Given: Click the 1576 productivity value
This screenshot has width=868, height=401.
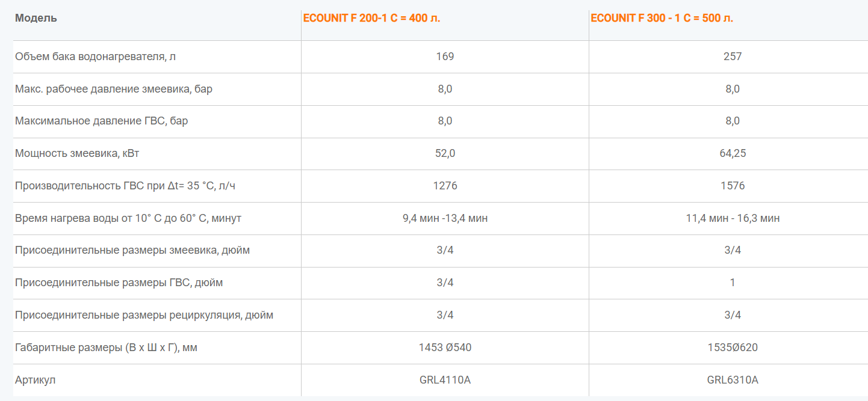Looking at the screenshot, I should tap(733, 186).
